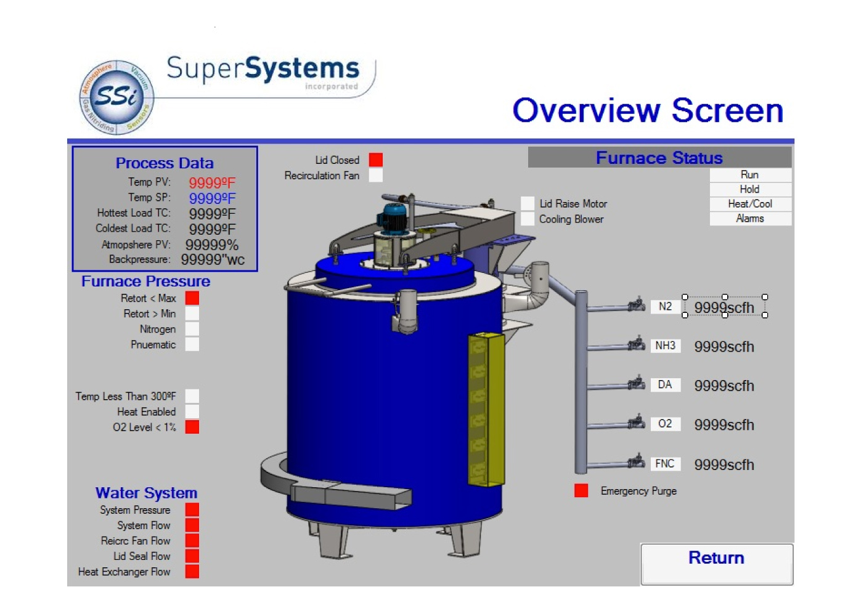Click the Heat/Cool status label
The image size is (848, 616).
pyautogui.click(x=750, y=204)
